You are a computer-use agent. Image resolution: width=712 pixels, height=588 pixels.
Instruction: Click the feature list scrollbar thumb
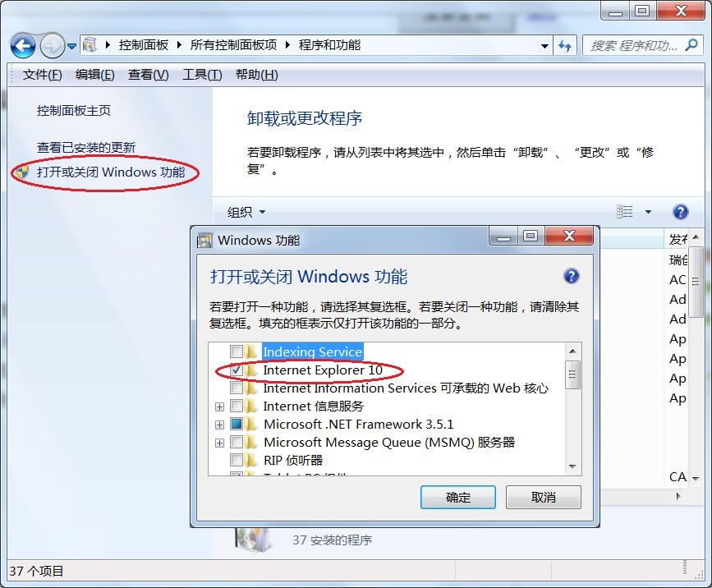(572, 375)
